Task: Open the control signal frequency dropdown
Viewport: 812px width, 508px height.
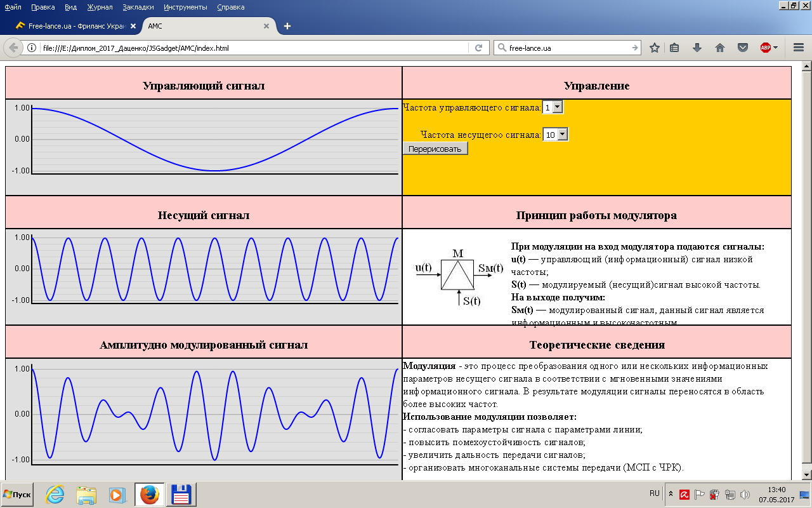Action: [553, 108]
